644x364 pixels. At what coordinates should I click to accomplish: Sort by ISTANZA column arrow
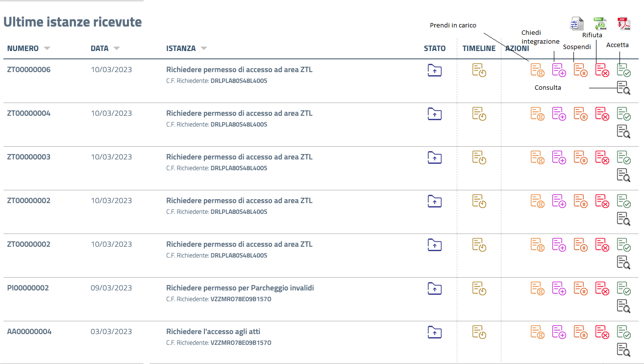click(204, 49)
